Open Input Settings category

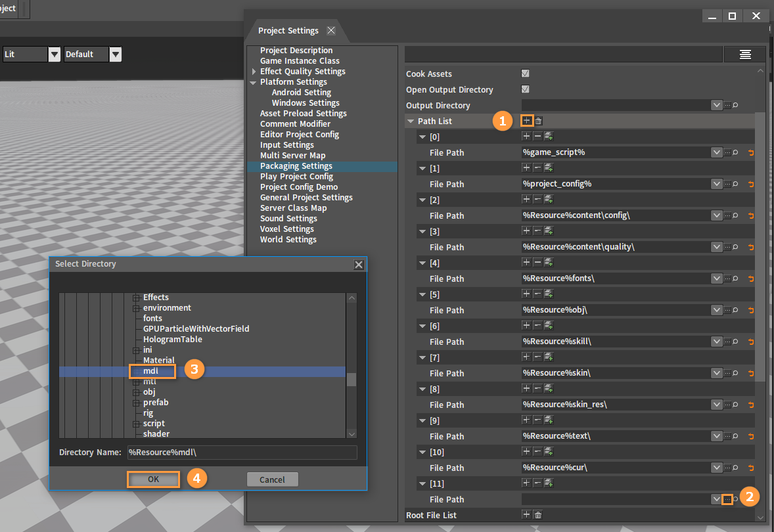286,145
